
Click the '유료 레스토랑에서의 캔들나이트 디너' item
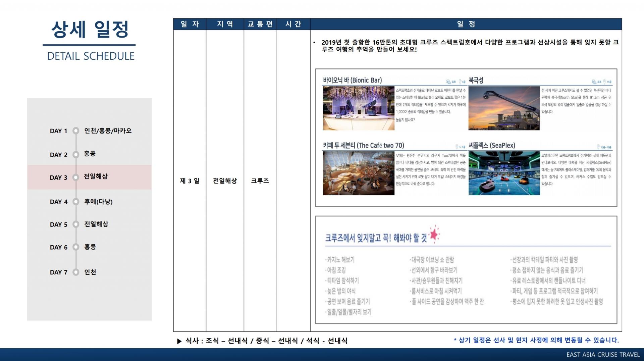click(548, 280)
